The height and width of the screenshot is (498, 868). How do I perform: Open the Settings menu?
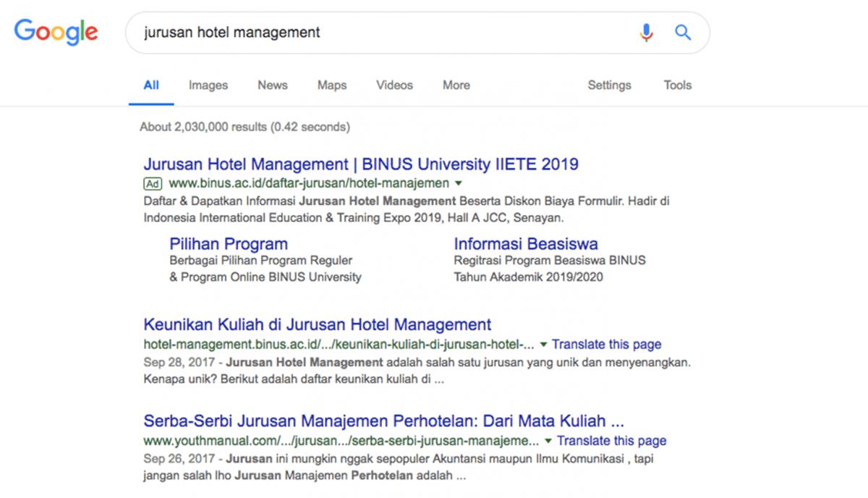[609, 85]
